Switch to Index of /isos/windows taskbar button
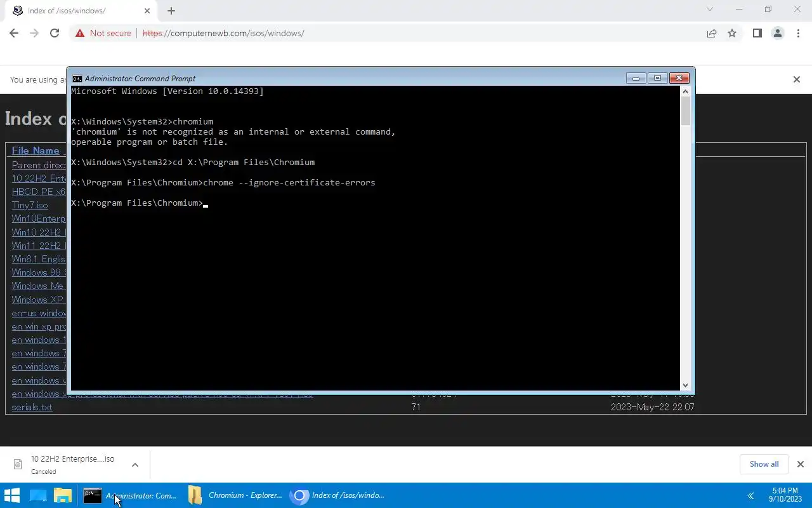 339,495
